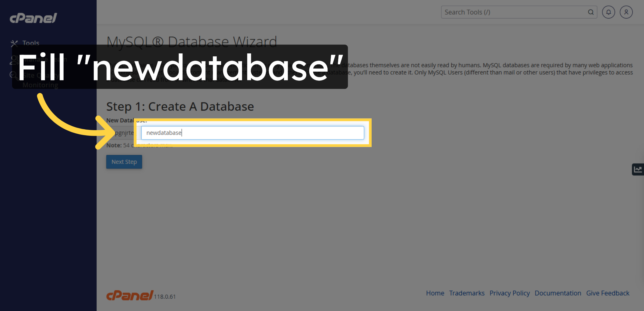Open the Trademarks link
644x311 pixels.
click(x=467, y=293)
